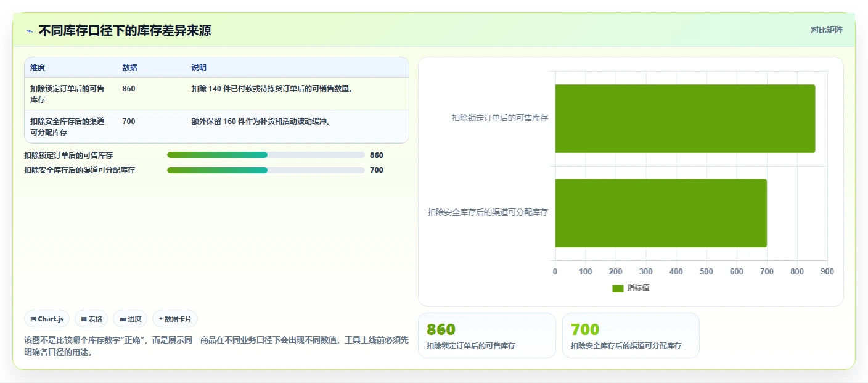Click the x-axis tick label 900
Viewport: 868px width, 383px height.
pos(827,271)
